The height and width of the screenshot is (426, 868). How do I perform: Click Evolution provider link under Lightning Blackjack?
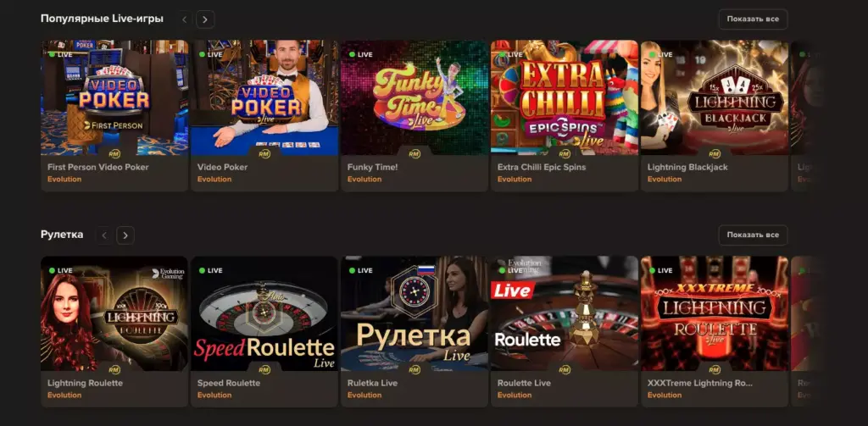point(665,180)
